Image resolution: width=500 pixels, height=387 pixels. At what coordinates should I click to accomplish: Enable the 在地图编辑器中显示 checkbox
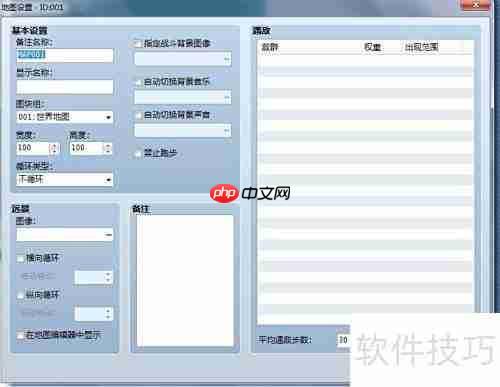[21, 335]
